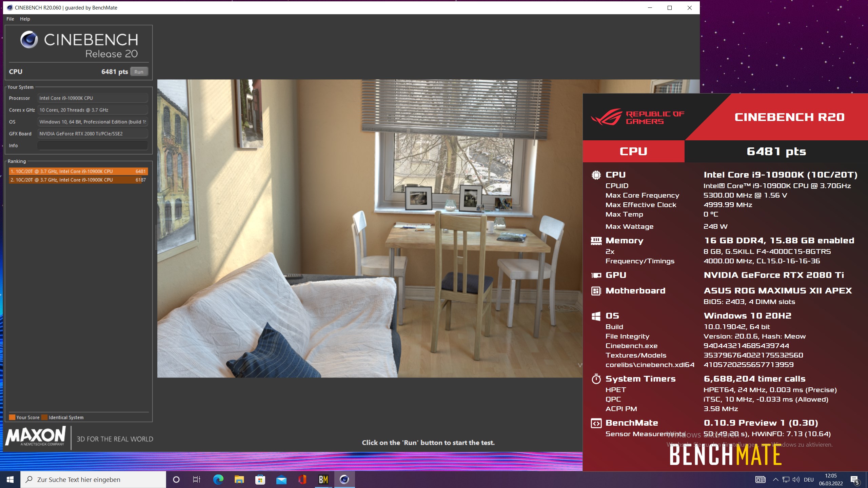Expand hidden system tray icons
This screenshot has height=488, width=868.
pos(775,480)
